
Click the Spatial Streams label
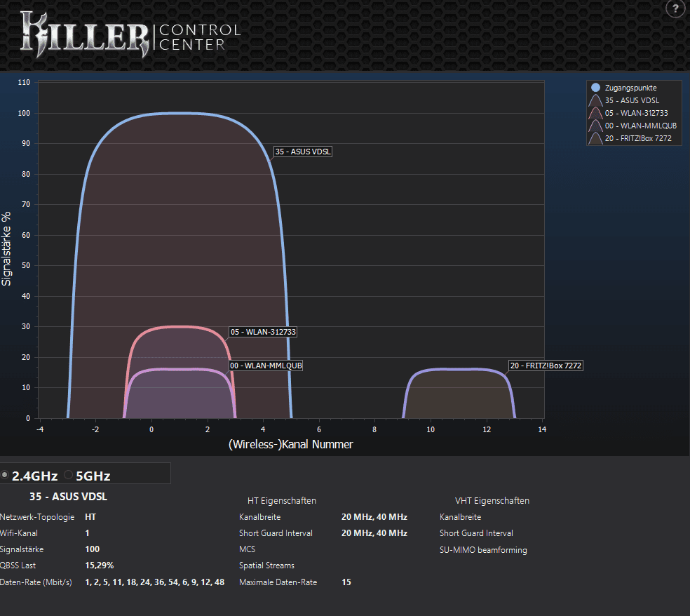click(266, 565)
